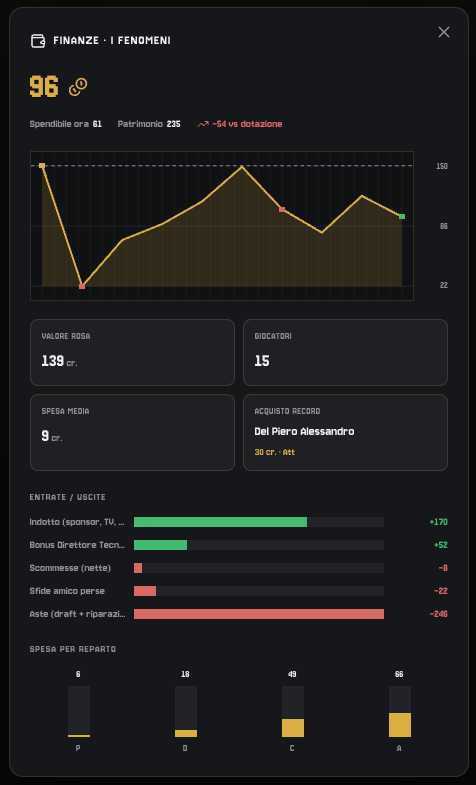Screen dimensions: 476x785
Task: Click value 49 above C bar
Action: (292, 674)
